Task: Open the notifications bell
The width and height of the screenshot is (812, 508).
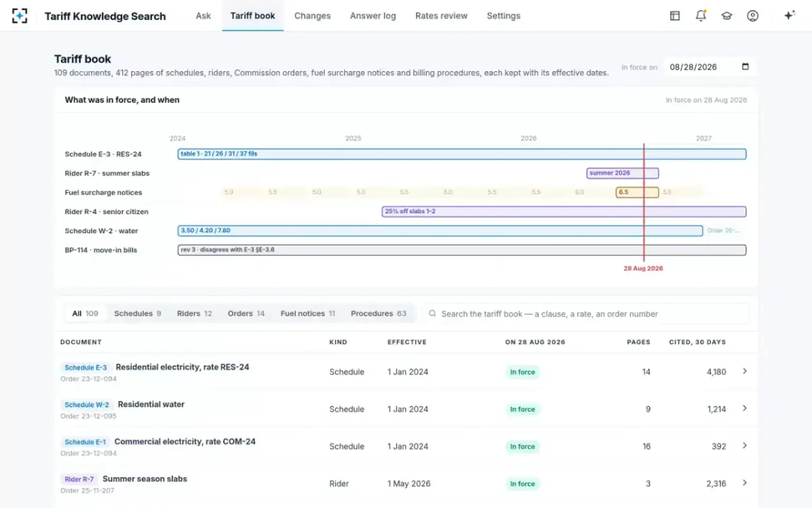Action: tap(701, 16)
